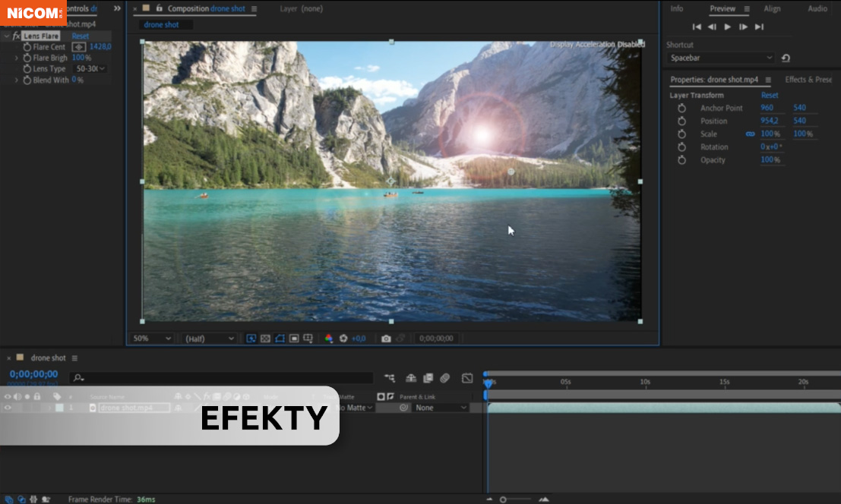Reset exposure with the aperture icon
Viewport: 841px width, 504px height.
(x=343, y=339)
